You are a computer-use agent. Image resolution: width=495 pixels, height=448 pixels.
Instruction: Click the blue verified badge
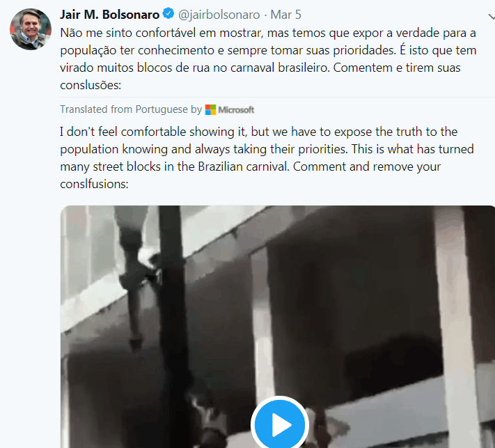pyautogui.click(x=168, y=14)
